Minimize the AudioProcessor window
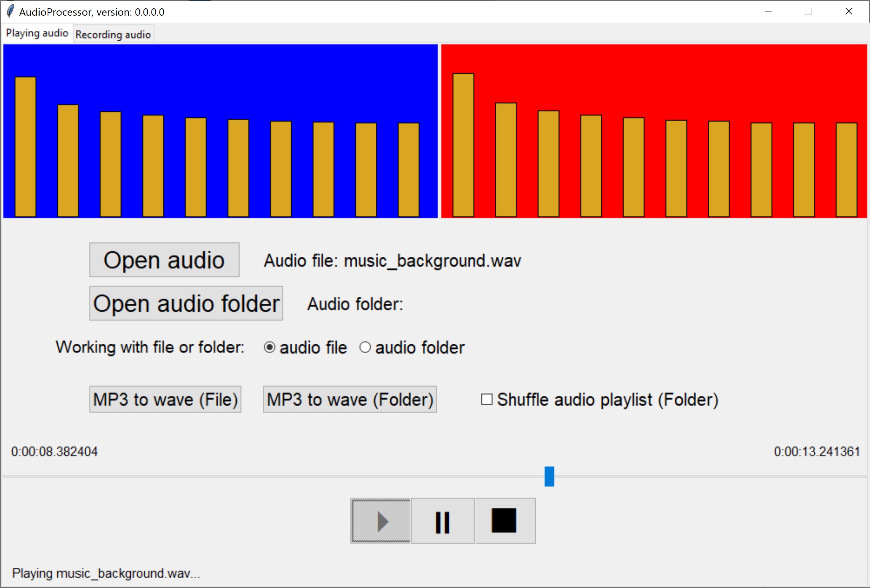 pyautogui.click(x=768, y=11)
